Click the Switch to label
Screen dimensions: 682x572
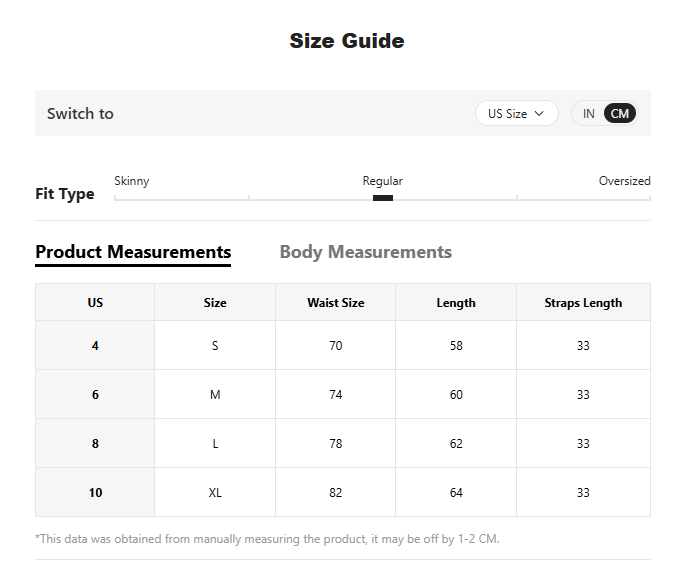point(80,114)
